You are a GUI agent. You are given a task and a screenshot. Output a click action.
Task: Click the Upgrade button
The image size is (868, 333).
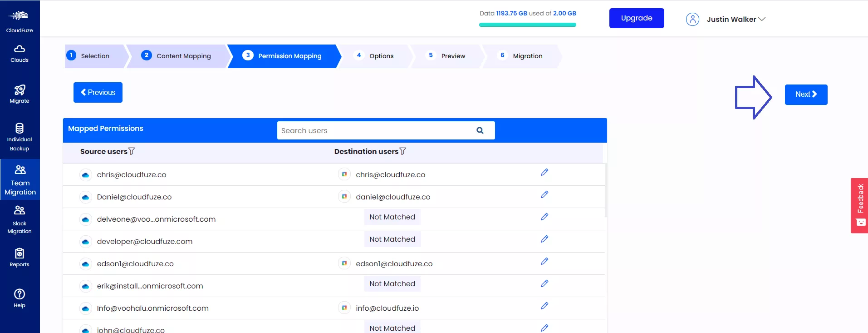pos(637,18)
